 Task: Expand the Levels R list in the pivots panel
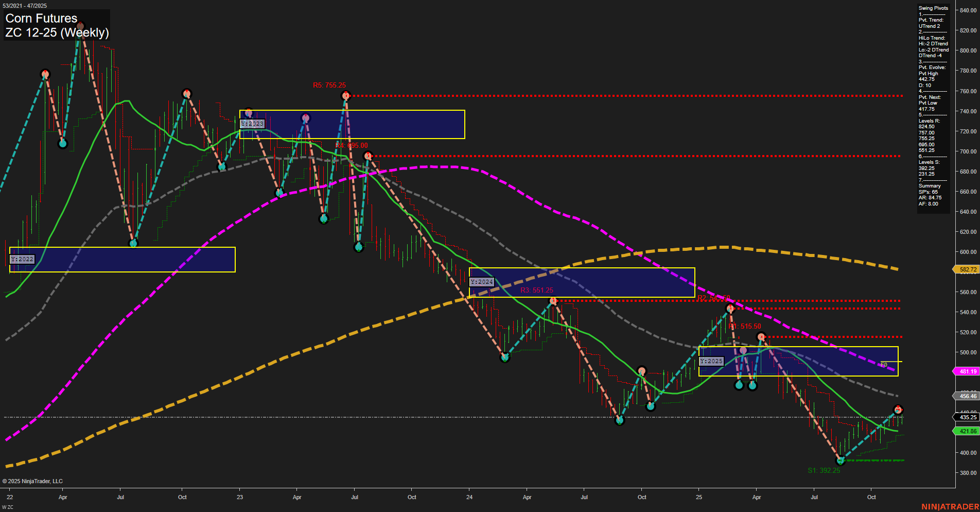point(927,121)
